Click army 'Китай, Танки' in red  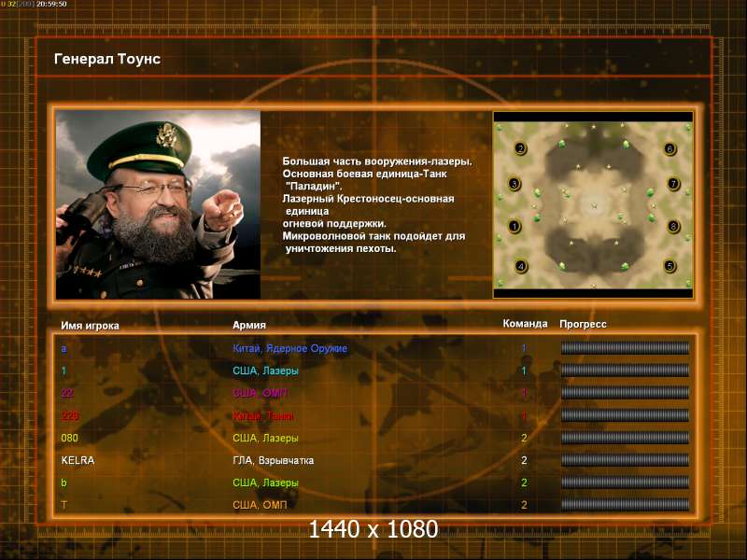point(263,415)
